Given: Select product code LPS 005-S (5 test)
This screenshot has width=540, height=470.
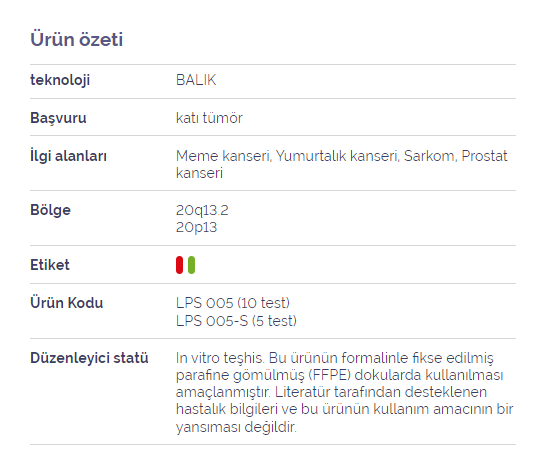Looking at the screenshot, I should tap(236, 321).
